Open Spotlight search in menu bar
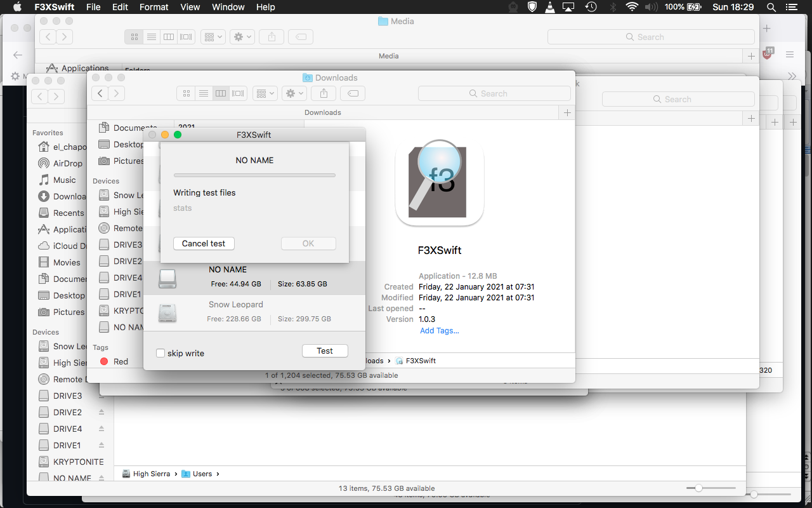This screenshot has width=812, height=508. click(x=771, y=7)
